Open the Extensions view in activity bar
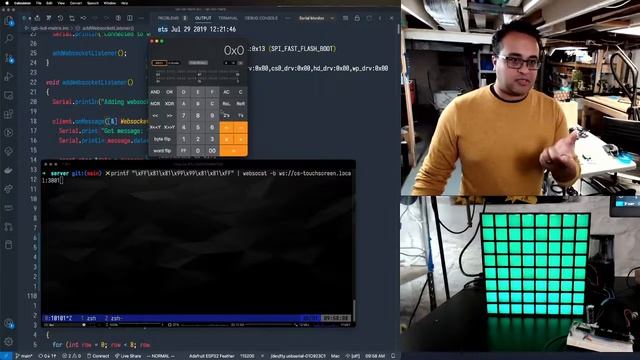This screenshot has height=360, width=640. tap(9, 114)
